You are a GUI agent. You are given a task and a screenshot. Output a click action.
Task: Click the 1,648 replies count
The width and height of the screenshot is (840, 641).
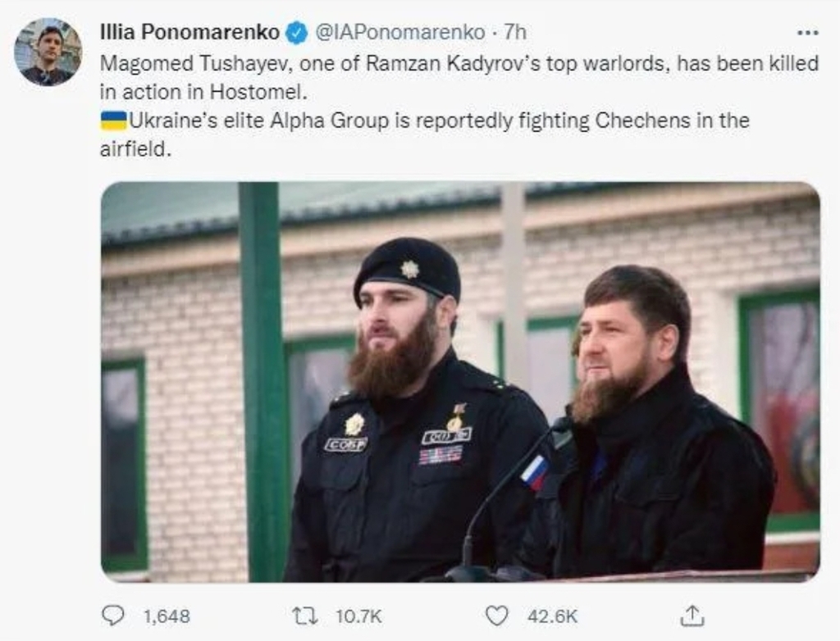tap(167, 616)
